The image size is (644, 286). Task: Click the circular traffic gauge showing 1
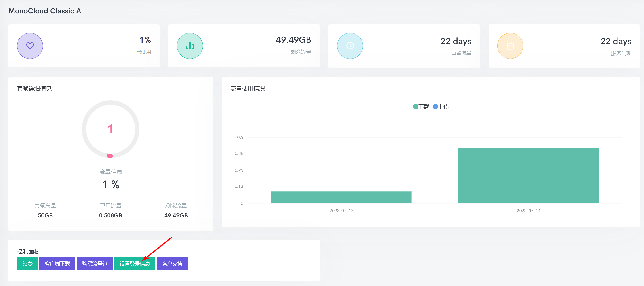[x=111, y=129]
